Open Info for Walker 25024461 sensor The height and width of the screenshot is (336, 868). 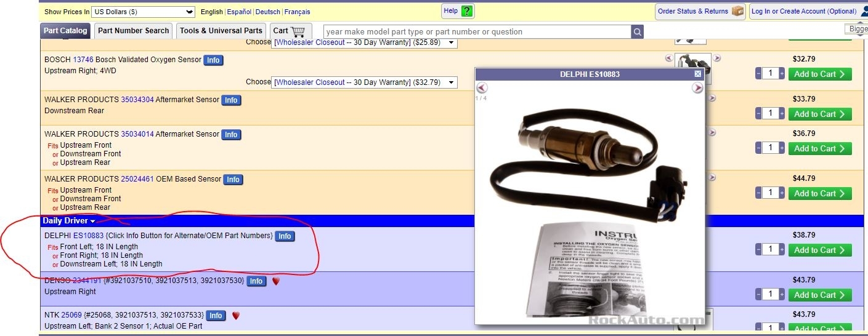pos(233,180)
